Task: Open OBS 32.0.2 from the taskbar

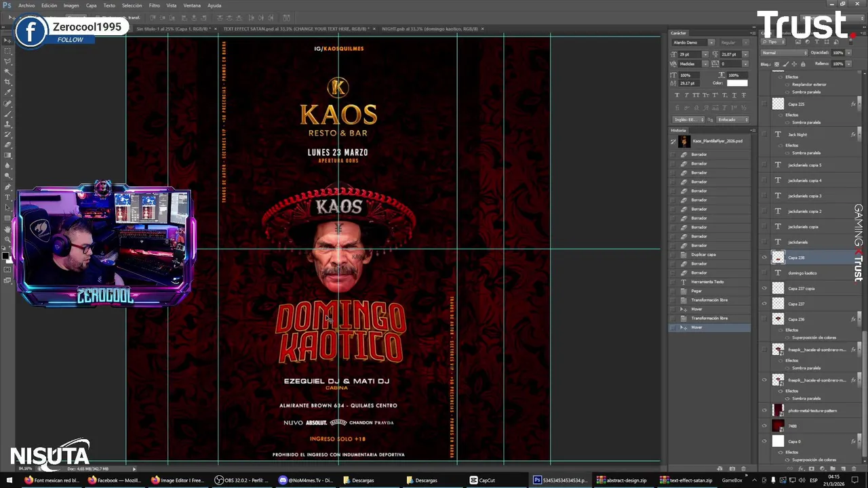Action: [x=241, y=480]
